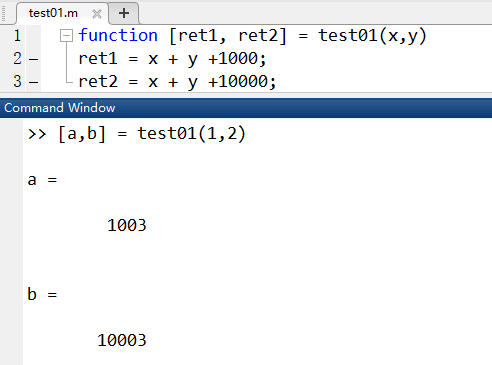Click the divider between editor and Command Window
This screenshot has width=492, height=365.
coord(246,95)
